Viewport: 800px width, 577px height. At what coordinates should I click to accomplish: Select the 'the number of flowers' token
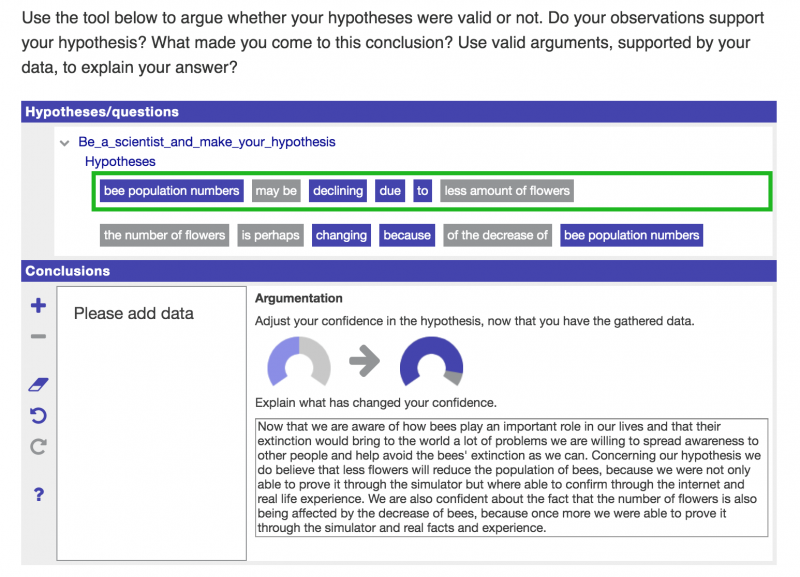164,235
